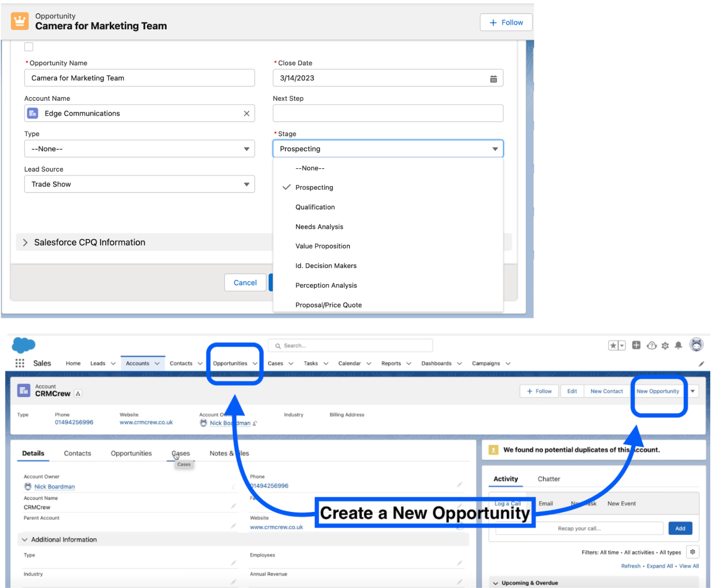
Task: Click the user avatar icon top right
Action: click(x=697, y=345)
